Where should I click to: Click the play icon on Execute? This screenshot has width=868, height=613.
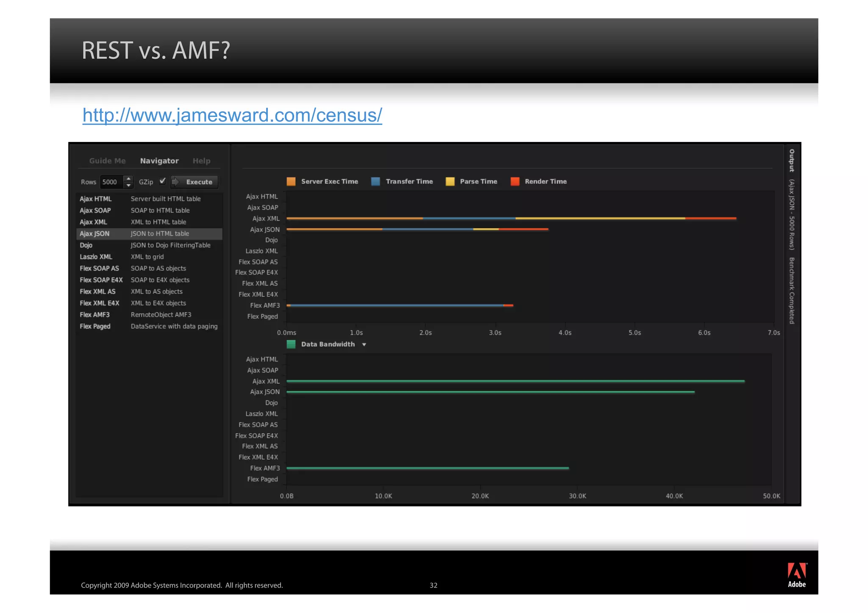pyautogui.click(x=175, y=182)
